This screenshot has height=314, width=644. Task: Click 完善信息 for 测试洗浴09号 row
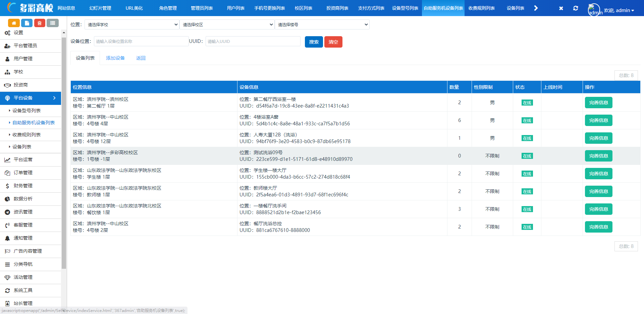point(599,156)
